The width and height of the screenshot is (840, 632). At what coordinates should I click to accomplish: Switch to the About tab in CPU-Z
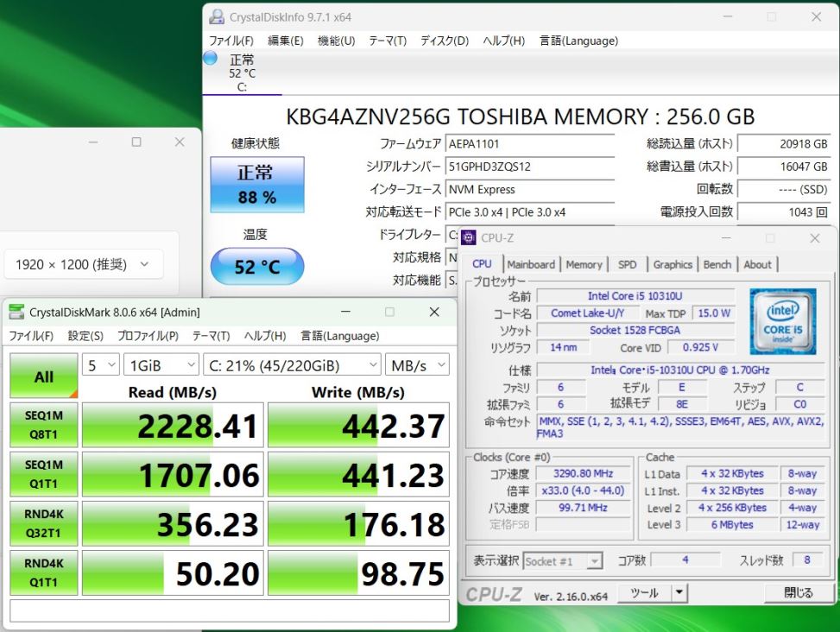coord(757,264)
